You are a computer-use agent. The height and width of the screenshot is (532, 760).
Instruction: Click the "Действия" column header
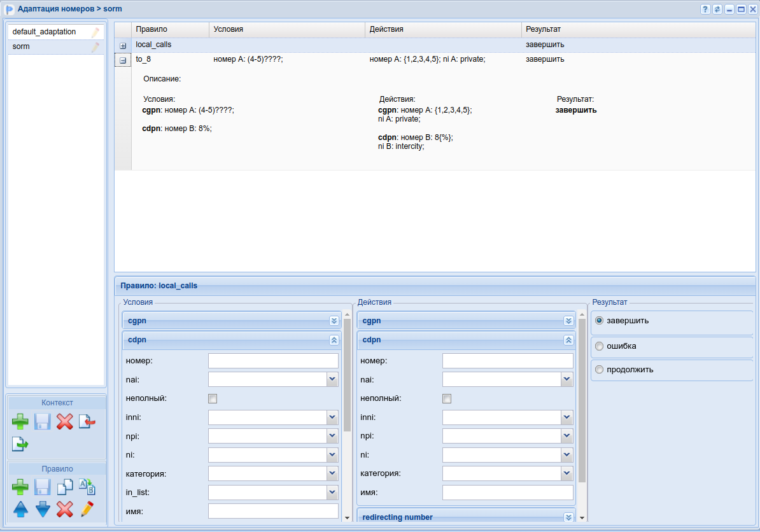click(x=386, y=29)
